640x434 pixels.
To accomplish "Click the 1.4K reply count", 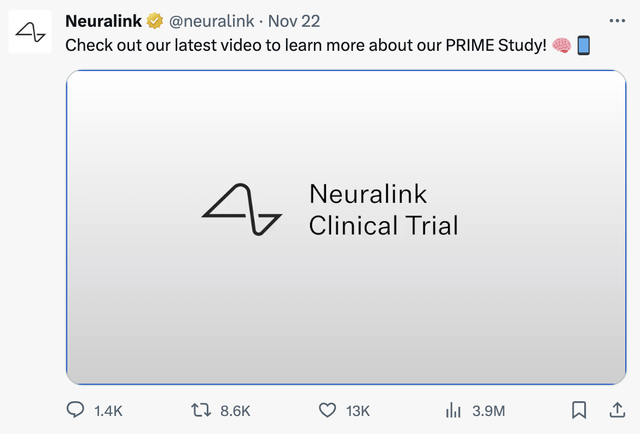I will point(106,410).
